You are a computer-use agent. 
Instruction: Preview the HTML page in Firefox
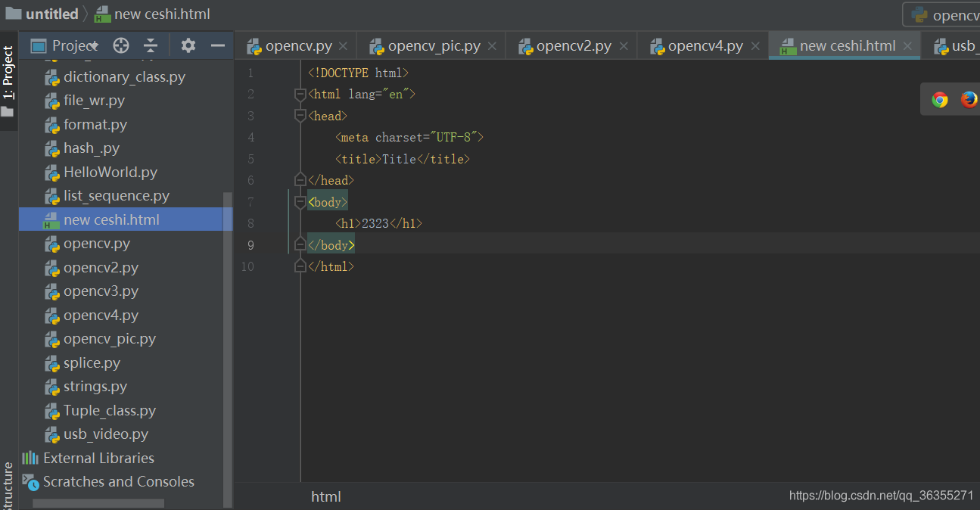[969, 98]
